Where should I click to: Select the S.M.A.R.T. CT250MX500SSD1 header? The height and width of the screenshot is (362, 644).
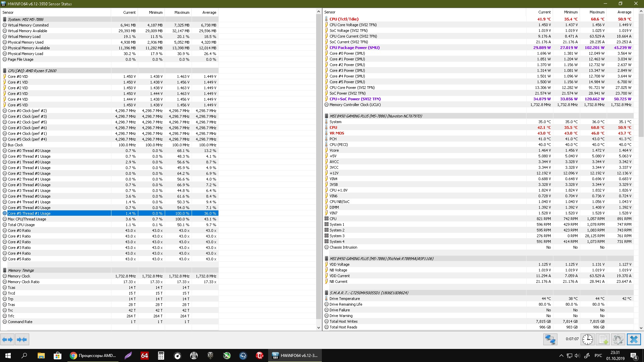pyautogui.click(x=479, y=293)
